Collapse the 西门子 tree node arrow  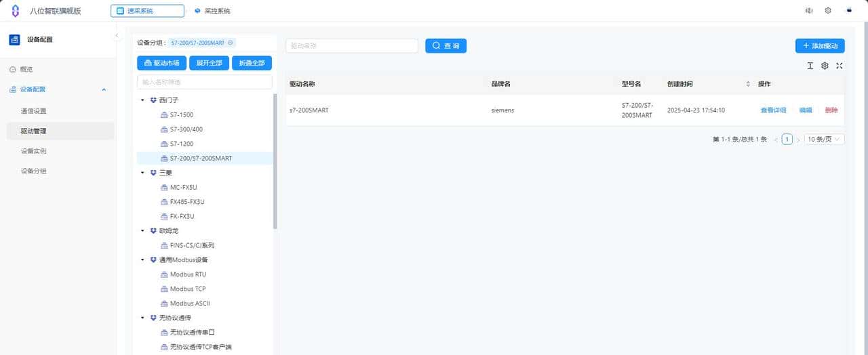click(x=142, y=100)
